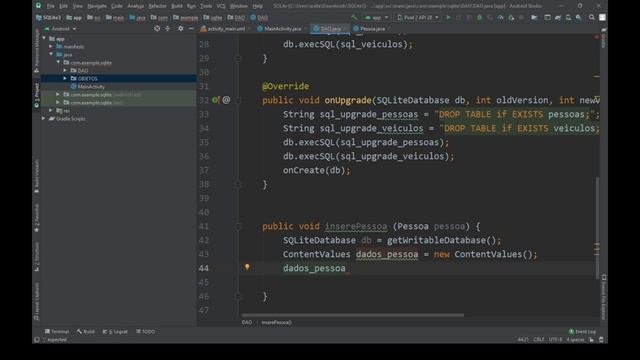Start debugging with the green bug icon

(x=480, y=18)
